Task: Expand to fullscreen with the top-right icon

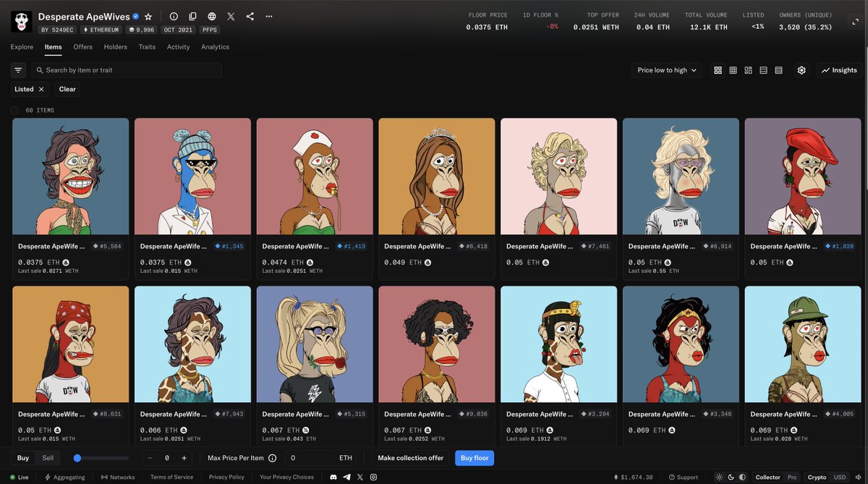Action: point(855,22)
